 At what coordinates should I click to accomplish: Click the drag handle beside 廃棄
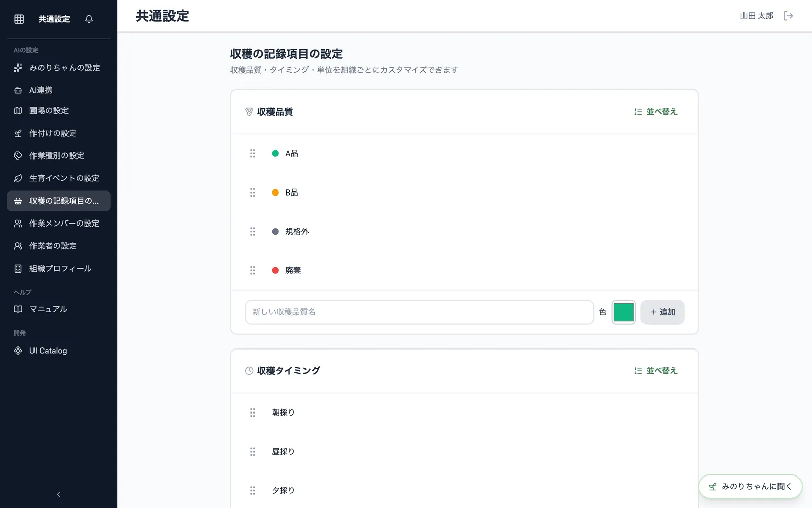tap(253, 270)
